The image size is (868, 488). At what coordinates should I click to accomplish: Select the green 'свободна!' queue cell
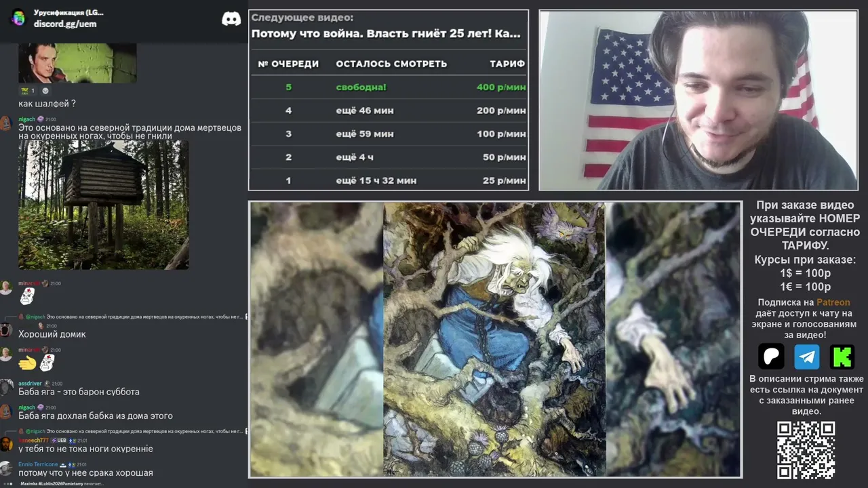click(x=361, y=87)
